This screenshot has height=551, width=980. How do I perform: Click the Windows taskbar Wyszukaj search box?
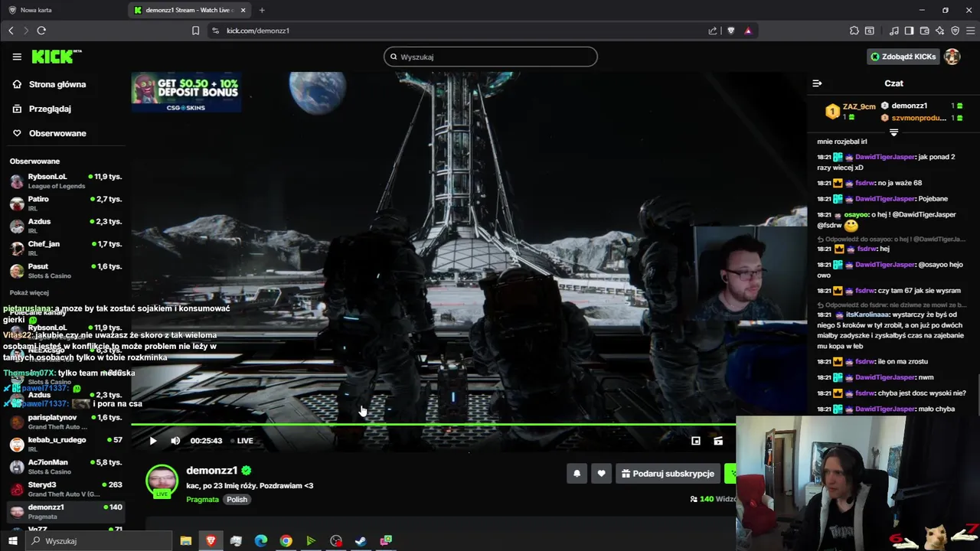[100, 541]
